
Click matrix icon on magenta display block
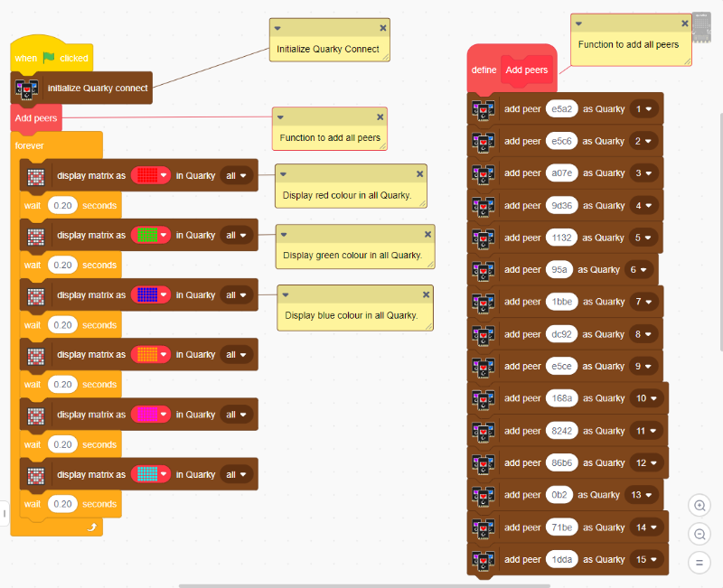click(x=36, y=415)
